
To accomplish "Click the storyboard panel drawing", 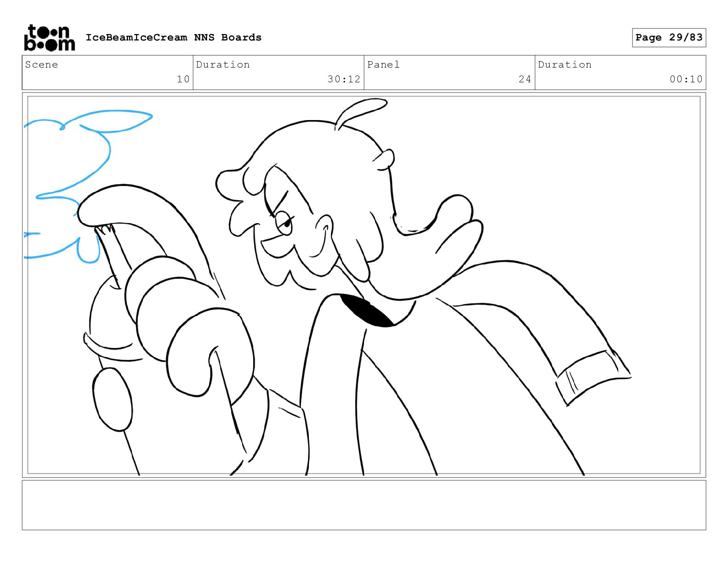I will click(364, 285).
